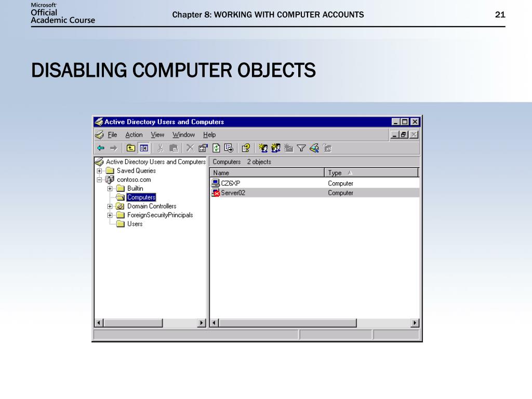Viewport: 532px width, 399px height.
Task: Select the Domain Controllers folder
Action: (152, 206)
